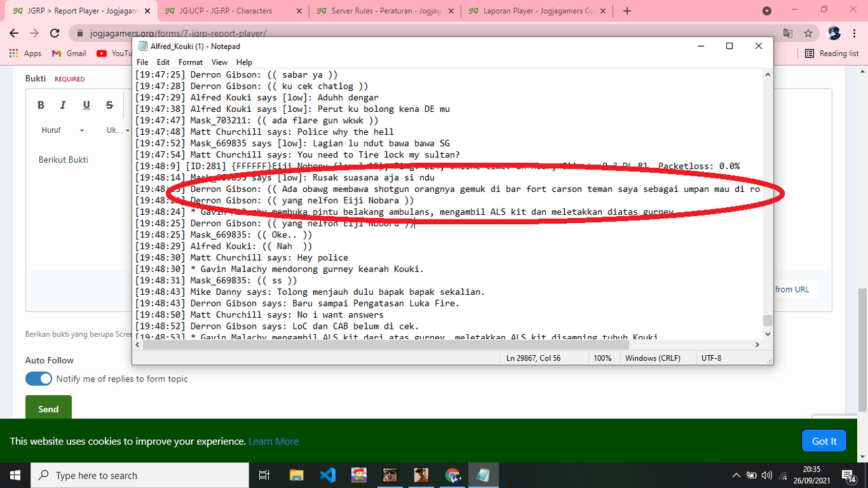The image size is (868, 488).
Task: Click Got It on cookie banner
Action: pyautogui.click(x=824, y=441)
